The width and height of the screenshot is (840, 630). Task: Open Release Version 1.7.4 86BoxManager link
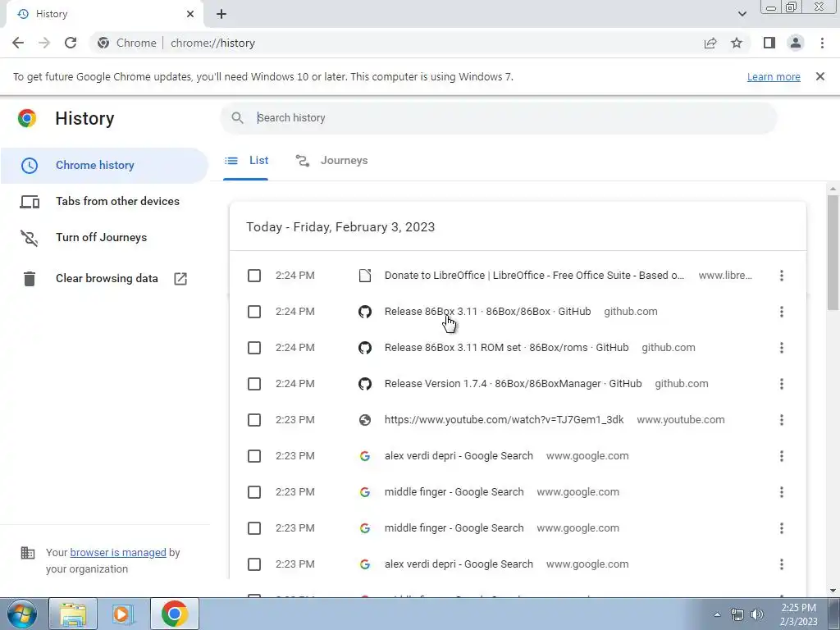[513, 384]
